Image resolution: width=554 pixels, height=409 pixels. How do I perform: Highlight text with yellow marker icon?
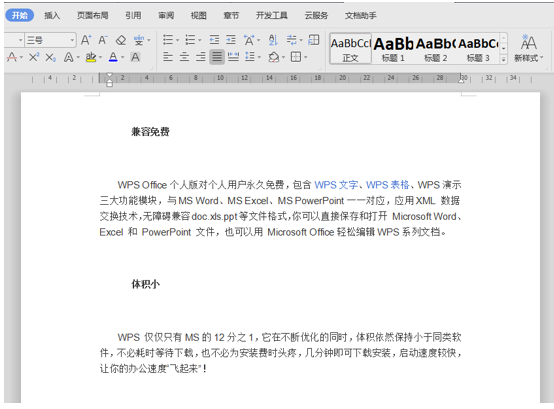pyautogui.click(x=91, y=57)
